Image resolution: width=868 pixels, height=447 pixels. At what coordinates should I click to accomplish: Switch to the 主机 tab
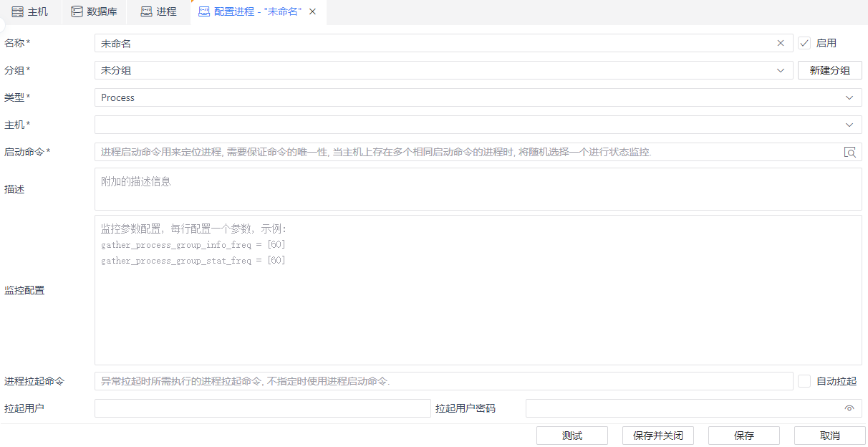31,12
